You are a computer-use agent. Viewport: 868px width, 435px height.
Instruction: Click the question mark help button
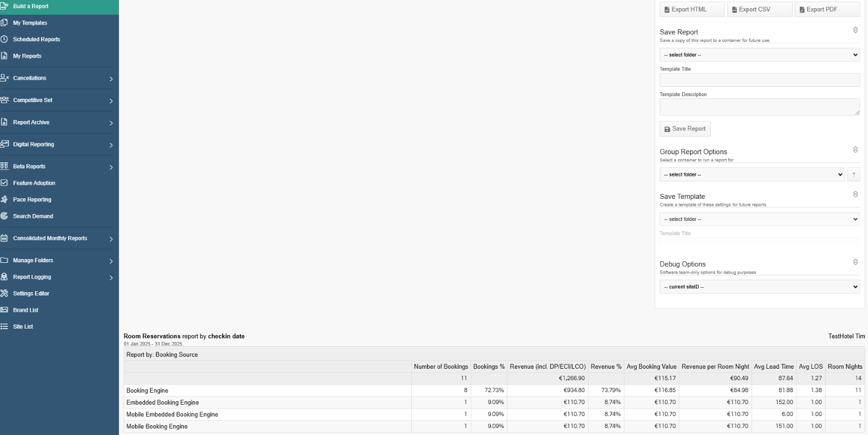853,174
